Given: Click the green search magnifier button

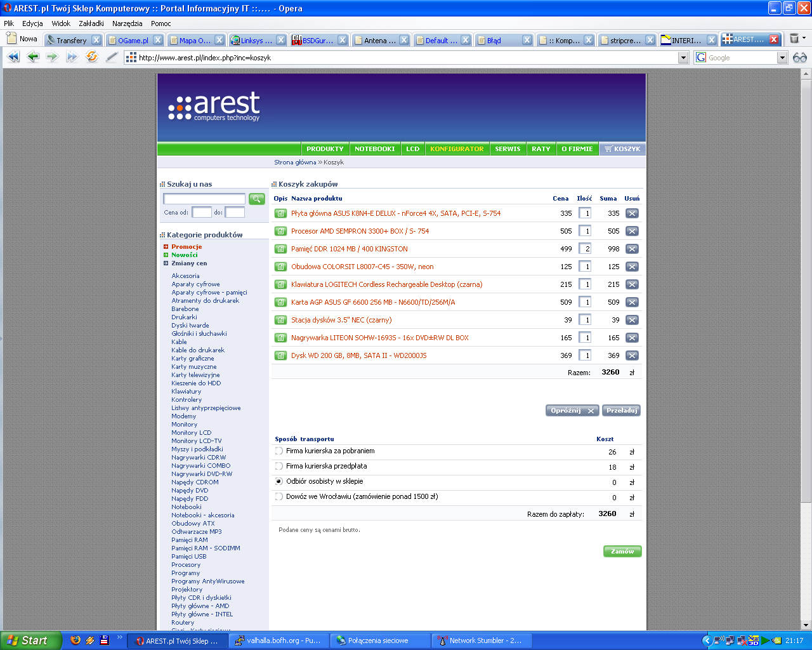Looking at the screenshot, I should click(257, 199).
